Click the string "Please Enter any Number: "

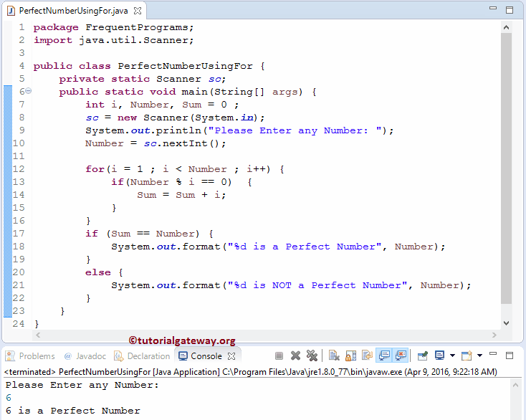[x=295, y=130]
